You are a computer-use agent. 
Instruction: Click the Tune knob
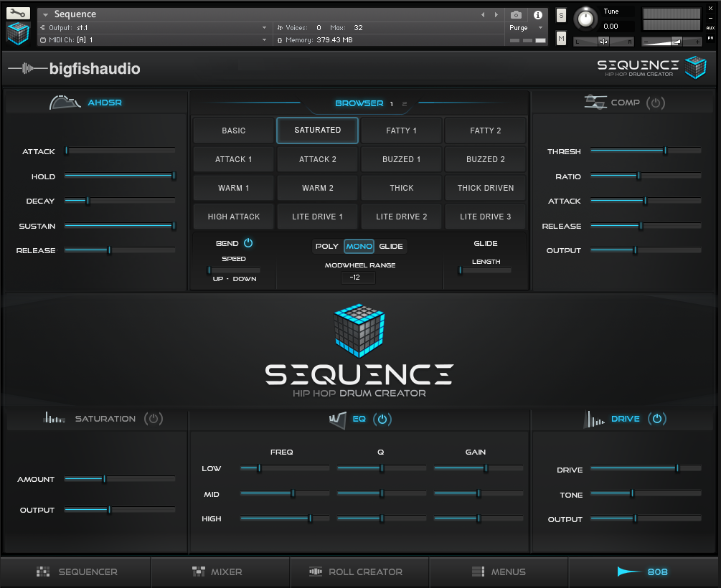tap(585, 19)
